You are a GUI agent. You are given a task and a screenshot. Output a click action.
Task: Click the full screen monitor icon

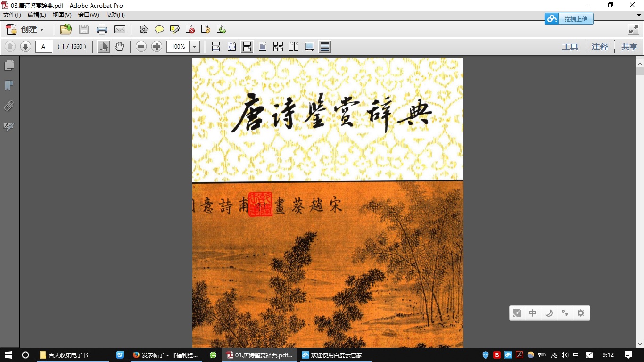tap(309, 47)
